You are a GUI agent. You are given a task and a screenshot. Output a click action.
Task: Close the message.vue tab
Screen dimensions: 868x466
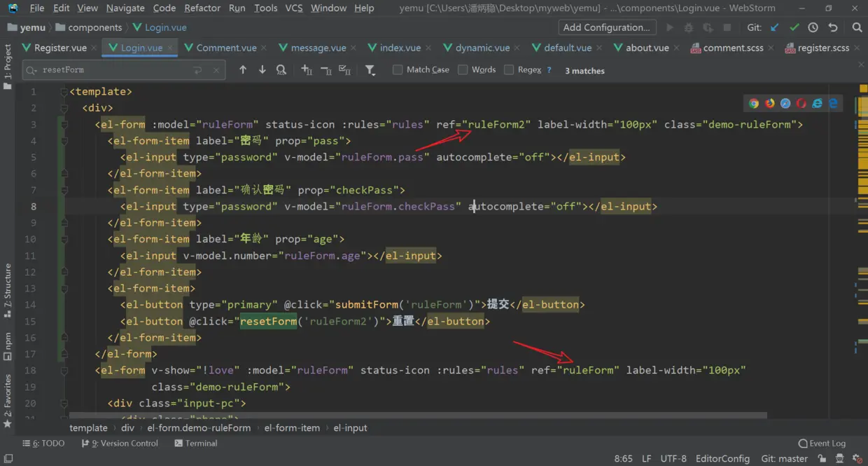click(353, 48)
